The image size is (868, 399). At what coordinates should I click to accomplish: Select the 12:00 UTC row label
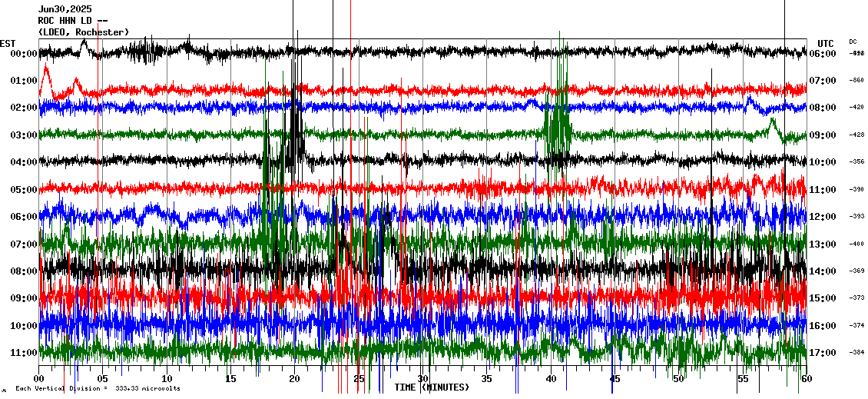(822, 217)
